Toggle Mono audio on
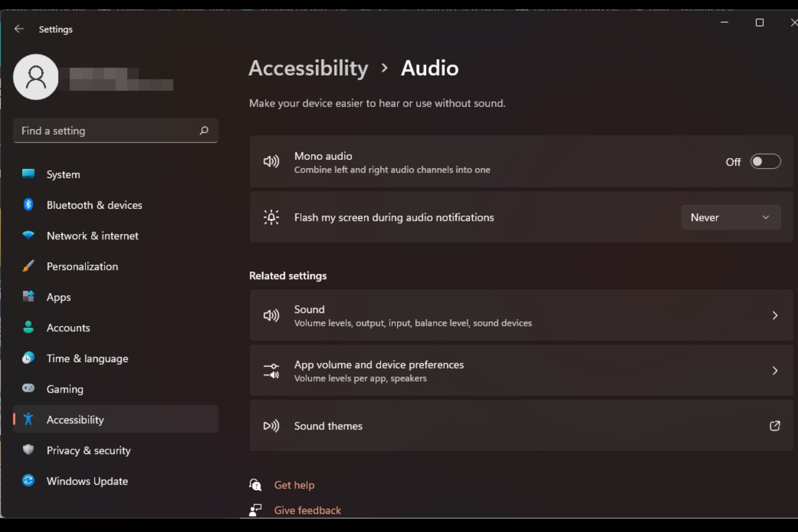798x532 pixels. click(765, 161)
